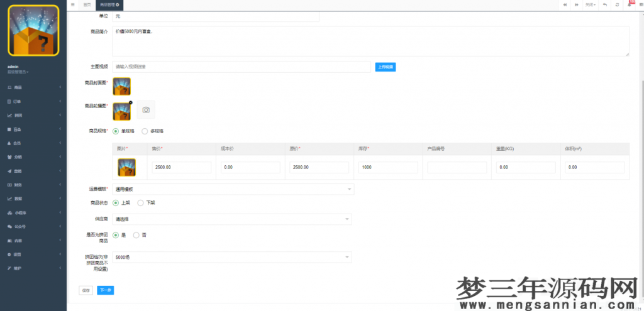Click the 设置 gear icon in sidebar
The width and height of the screenshot is (644, 311).
pos(9,254)
